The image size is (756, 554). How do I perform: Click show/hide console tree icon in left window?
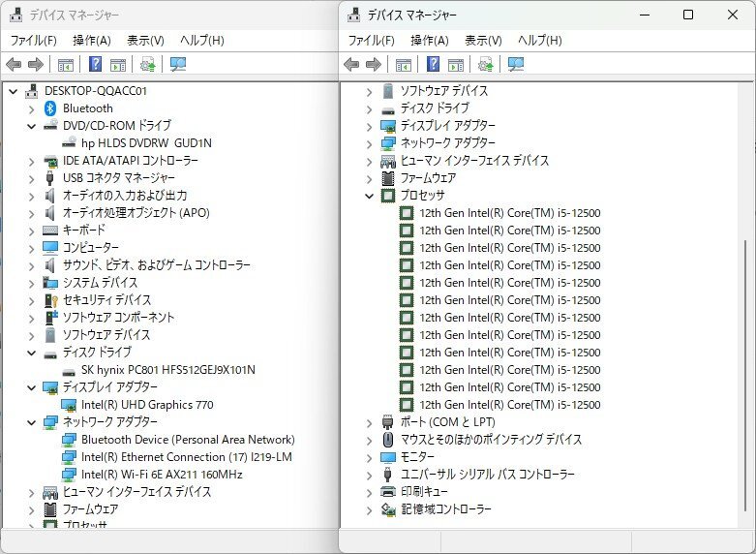coord(66,64)
